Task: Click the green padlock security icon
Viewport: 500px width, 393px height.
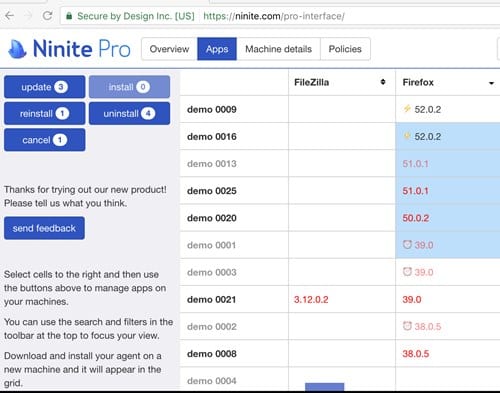Action: pos(69,16)
